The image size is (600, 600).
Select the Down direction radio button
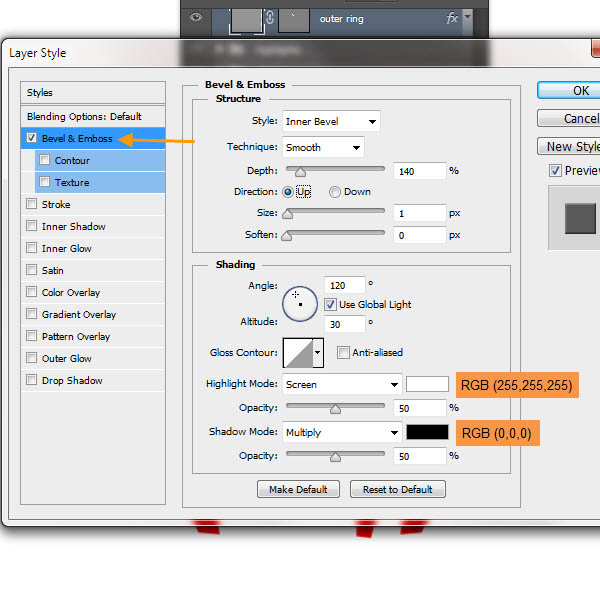335,192
